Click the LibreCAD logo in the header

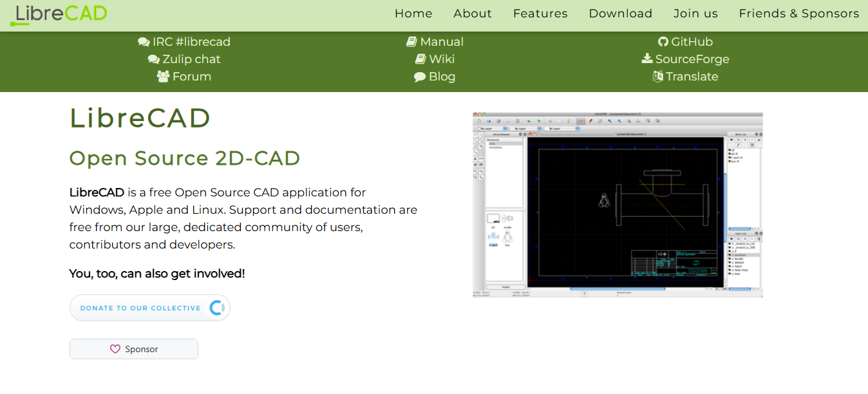pyautogui.click(x=59, y=14)
